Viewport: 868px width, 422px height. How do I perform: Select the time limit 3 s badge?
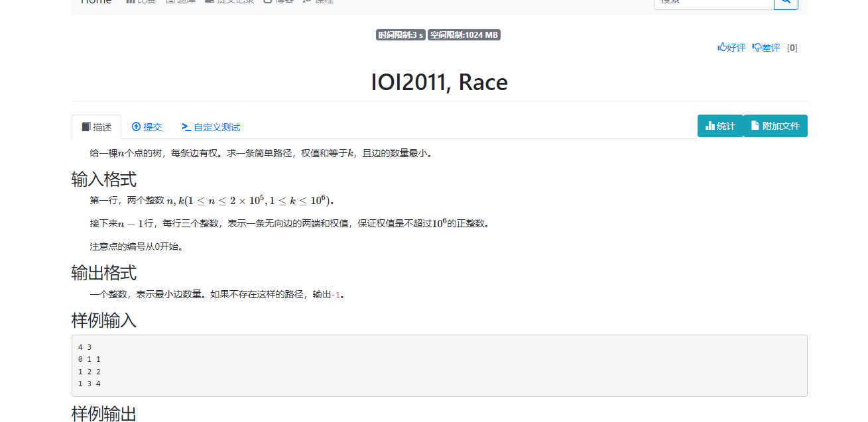pyautogui.click(x=401, y=35)
